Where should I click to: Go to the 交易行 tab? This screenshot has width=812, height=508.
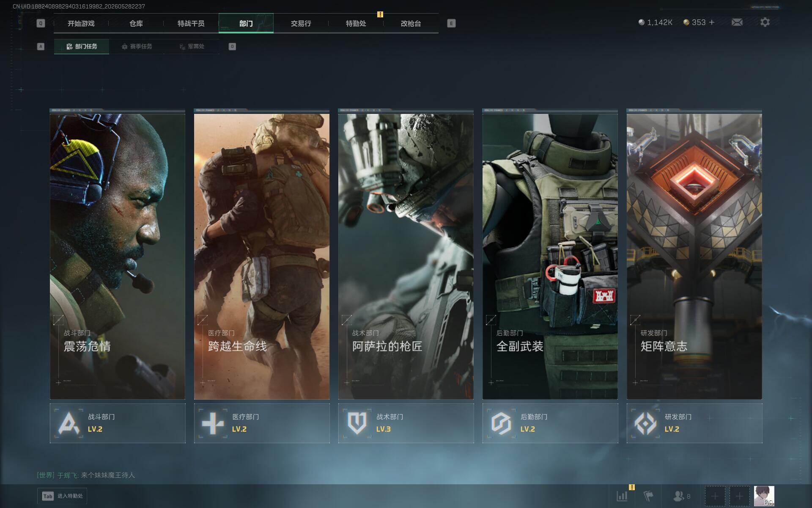tap(301, 23)
